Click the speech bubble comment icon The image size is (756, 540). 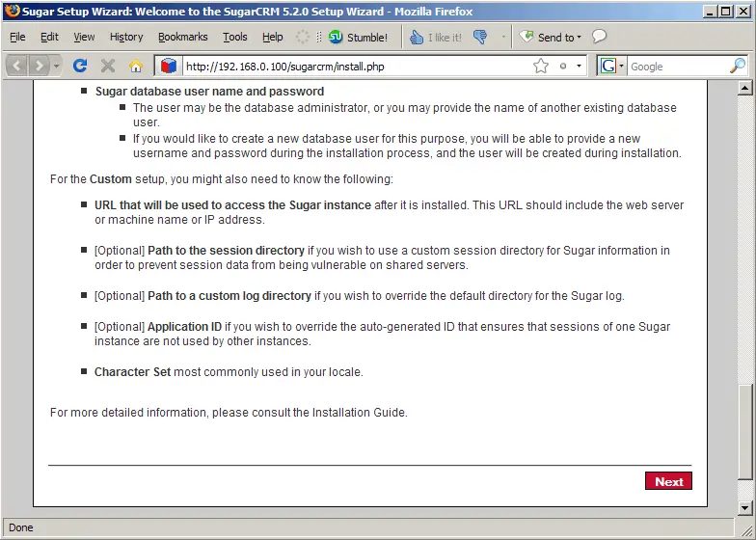(599, 37)
